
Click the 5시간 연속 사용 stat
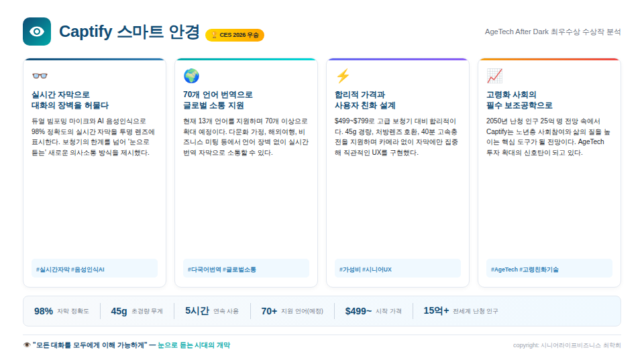[212, 311]
